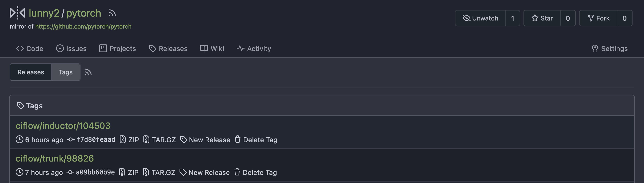The width and height of the screenshot is (644, 183).
Task: Download TAR.GZ for ciflow/trunk/98826
Action: 159,172
